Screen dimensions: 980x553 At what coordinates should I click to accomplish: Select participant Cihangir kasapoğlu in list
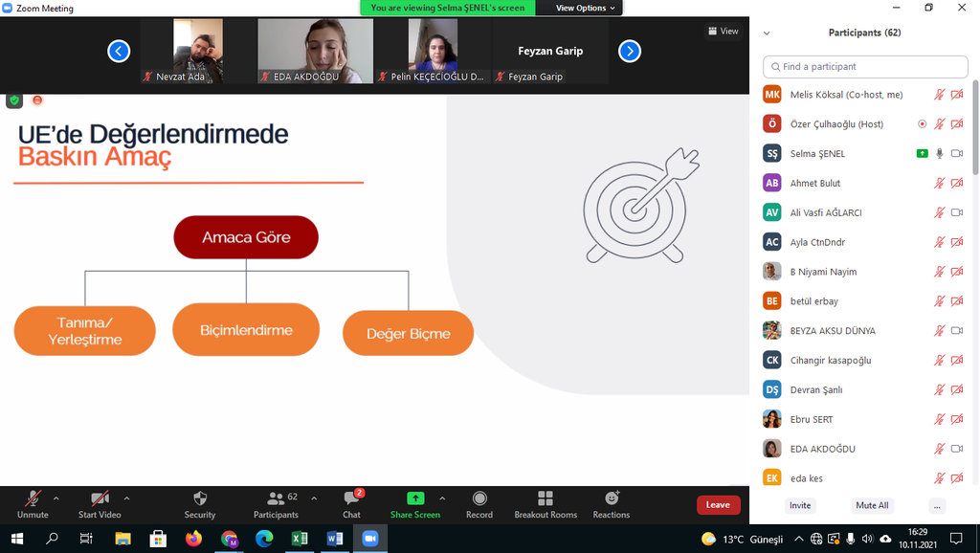[862, 361]
